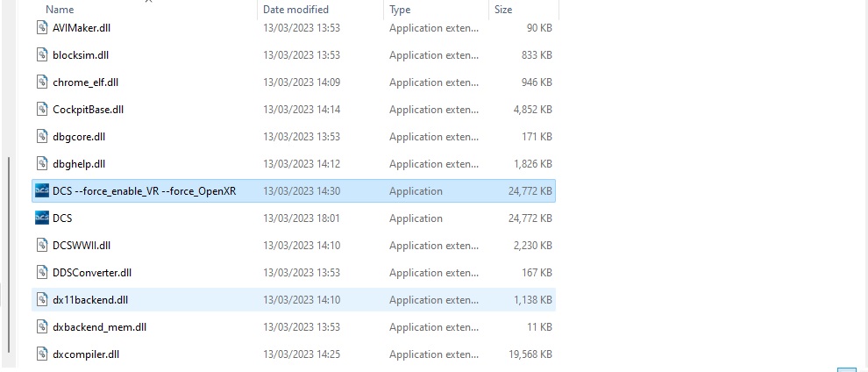
Task: Click the DCS --force_enable_VR application icon
Action: pyautogui.click(x=42, y=191)
